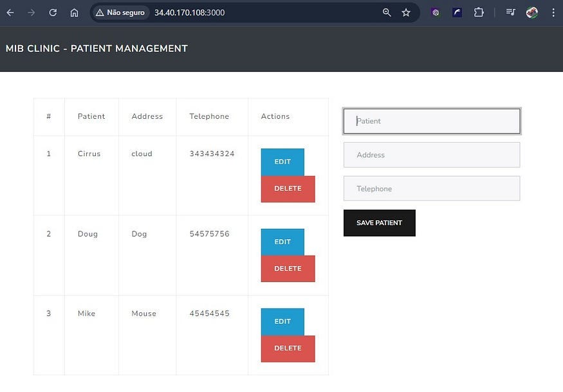Select the telephone number 45454545
The width and height of the screenshot is (563, 392).
209,314
